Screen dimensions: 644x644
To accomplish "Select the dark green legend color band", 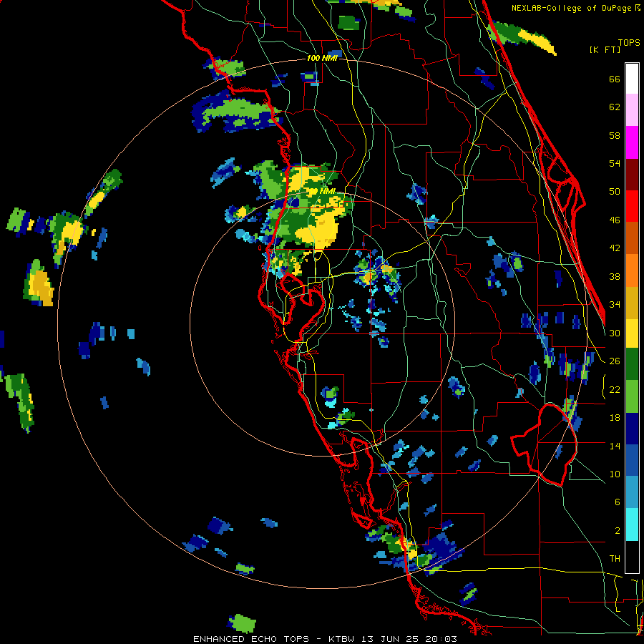I will pyautogui.click(x=632, y=364).
